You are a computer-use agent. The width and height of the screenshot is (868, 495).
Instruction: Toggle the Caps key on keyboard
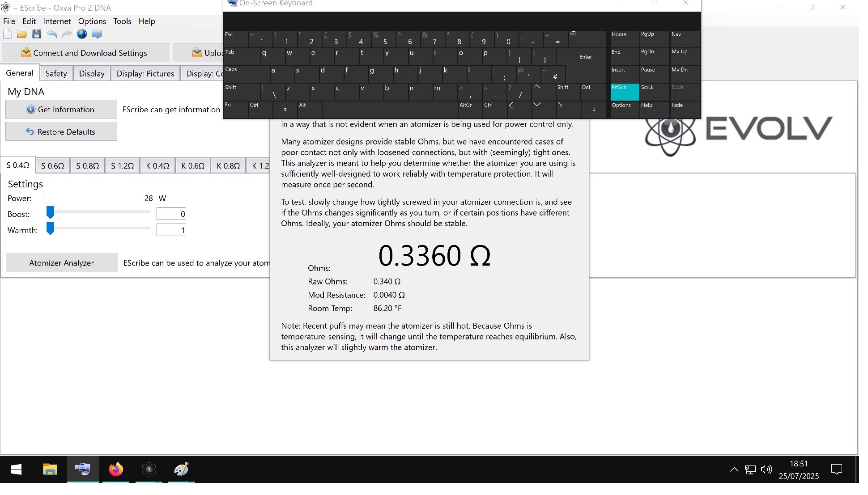(x=245, y=74)
